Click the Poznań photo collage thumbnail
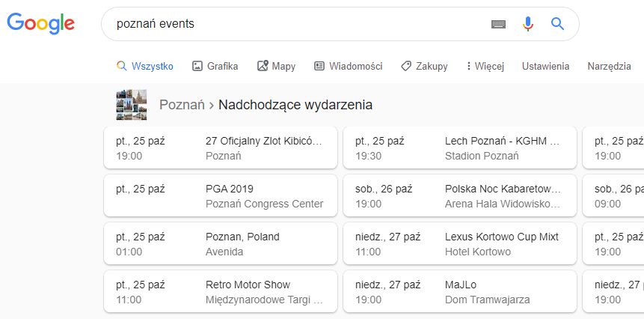 pyautogui.click(x=132, y=105)
